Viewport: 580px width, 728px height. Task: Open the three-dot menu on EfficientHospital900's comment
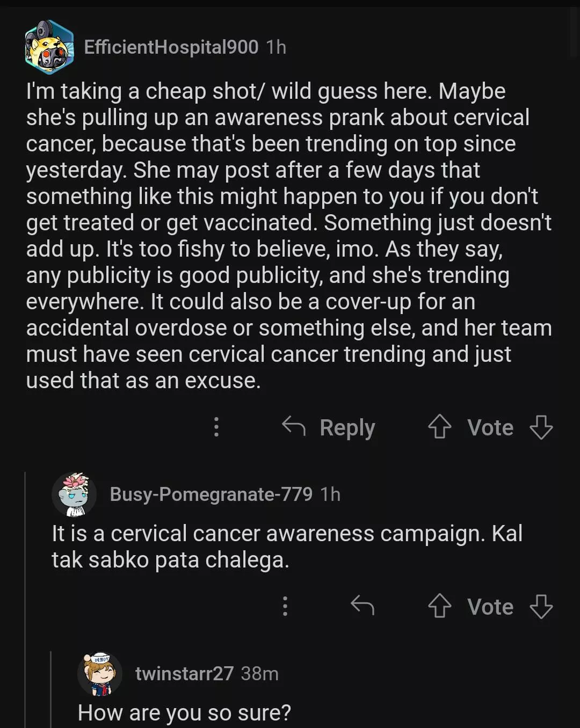(x=216, y=427)
